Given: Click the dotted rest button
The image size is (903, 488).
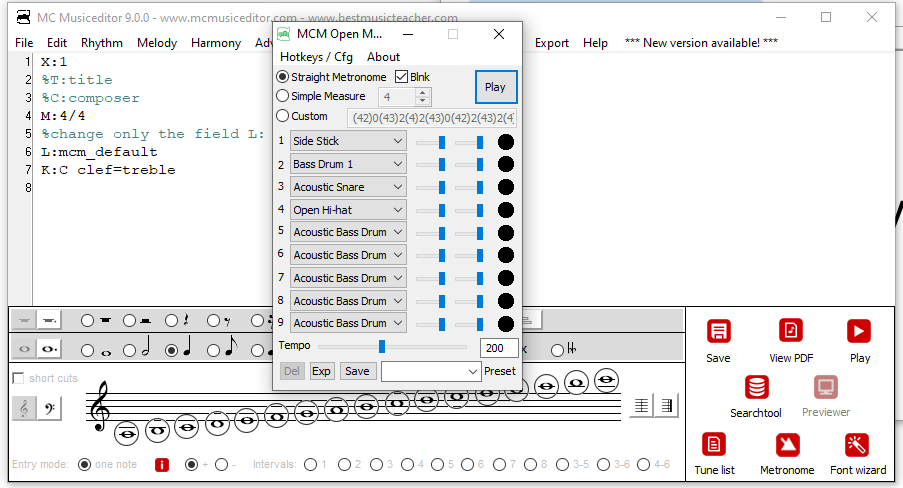Looking at the screenshot, I should click(x=50, y=320).
